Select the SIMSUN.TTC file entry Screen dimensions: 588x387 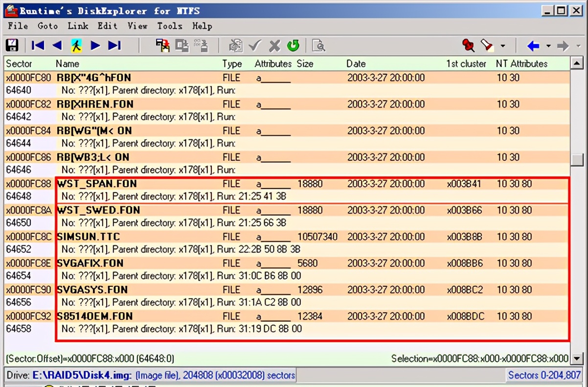(89, 236)
